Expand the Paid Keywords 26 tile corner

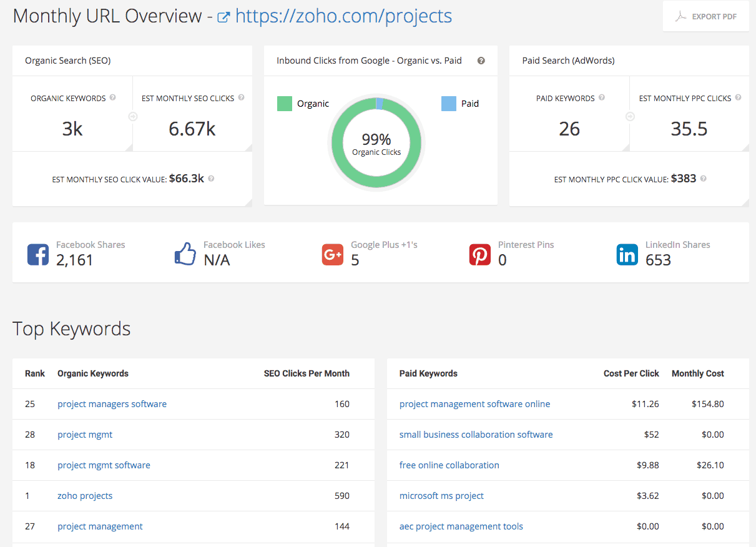tap(626, 147)
